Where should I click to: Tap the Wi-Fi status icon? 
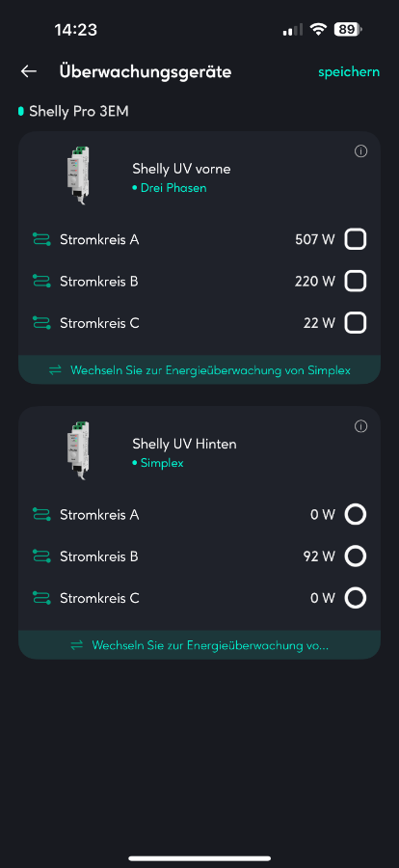318,29
